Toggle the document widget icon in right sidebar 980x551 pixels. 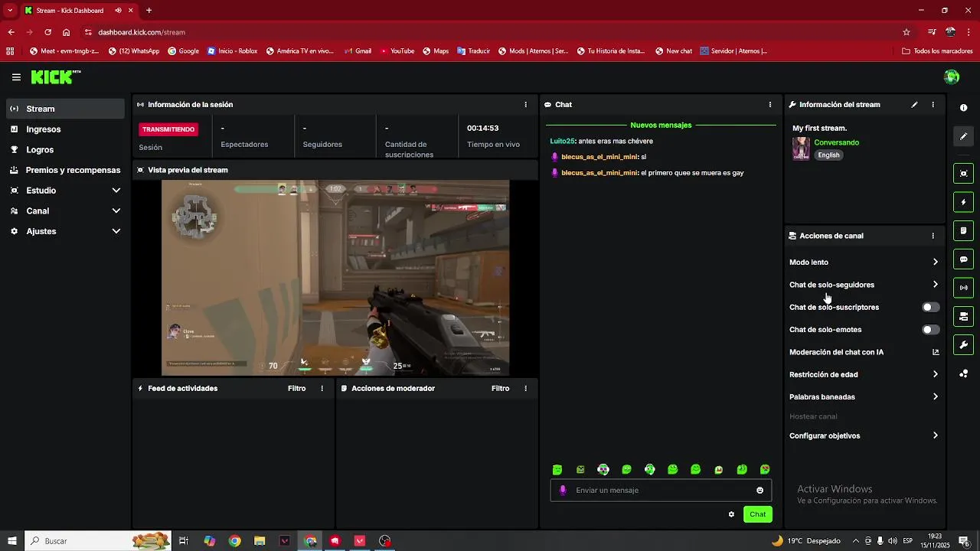963,230
